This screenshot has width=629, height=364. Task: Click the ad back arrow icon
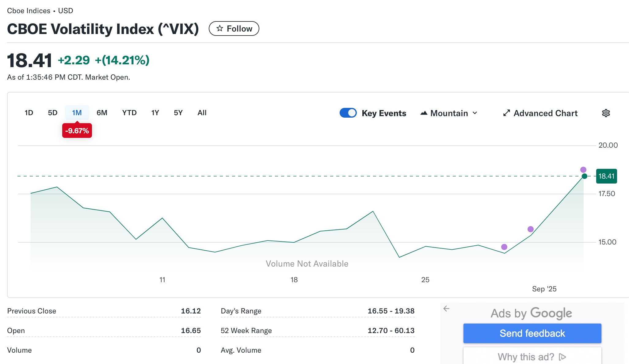coord(446,309)
